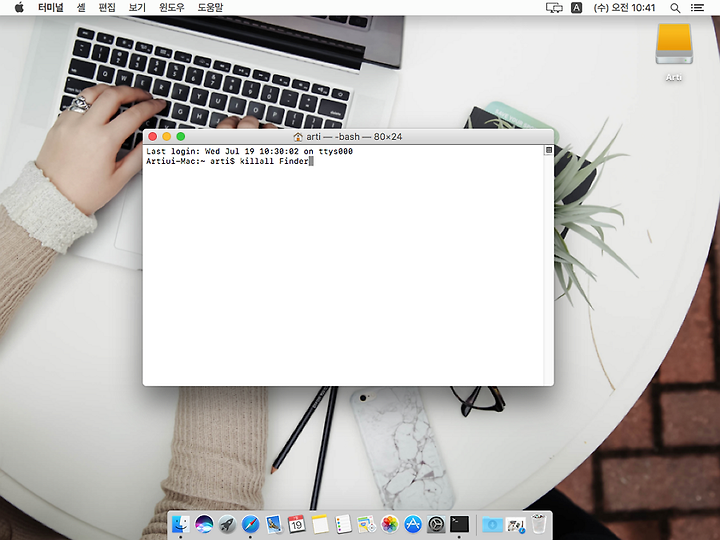
Task: Open the 셸 menu
Action: [x=81, y=7]
